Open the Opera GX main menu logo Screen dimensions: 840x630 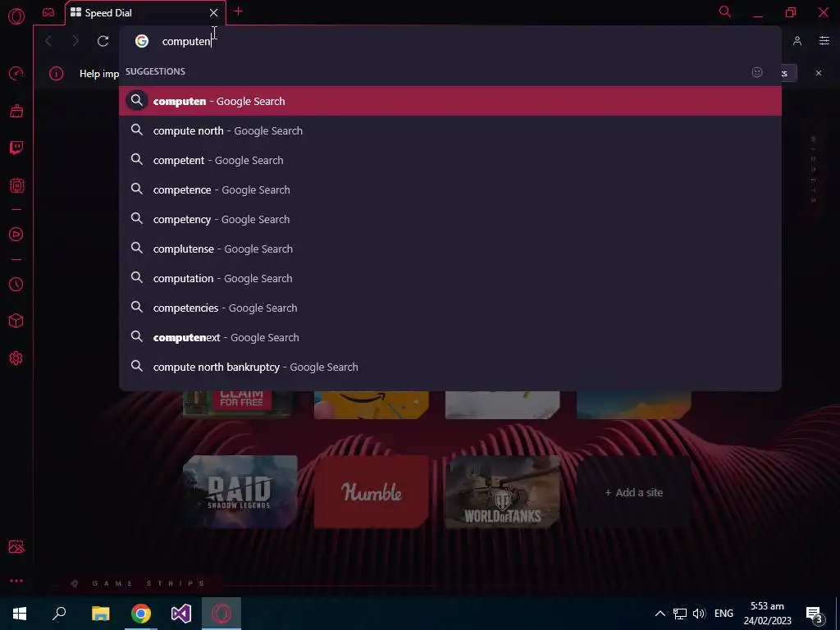pos(16,16)
